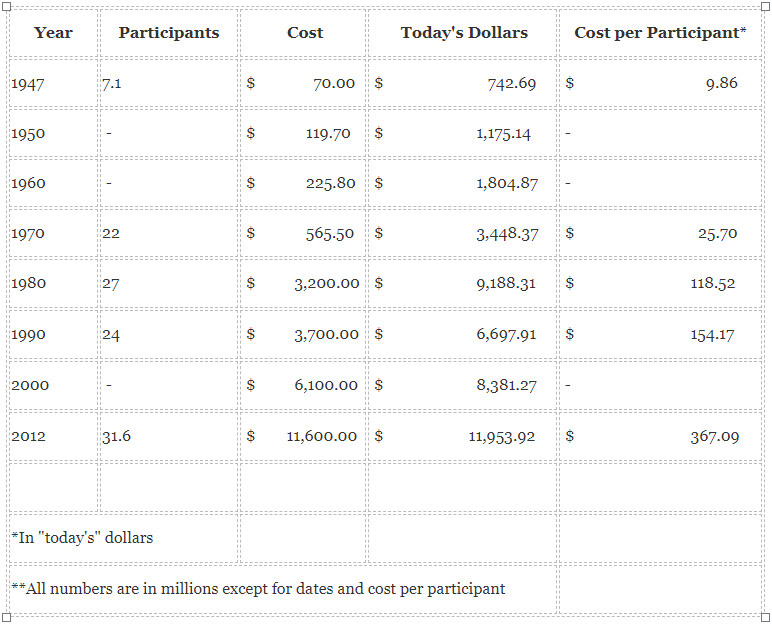
Task: Click the 1947 year cell
Action: point(53,83)
